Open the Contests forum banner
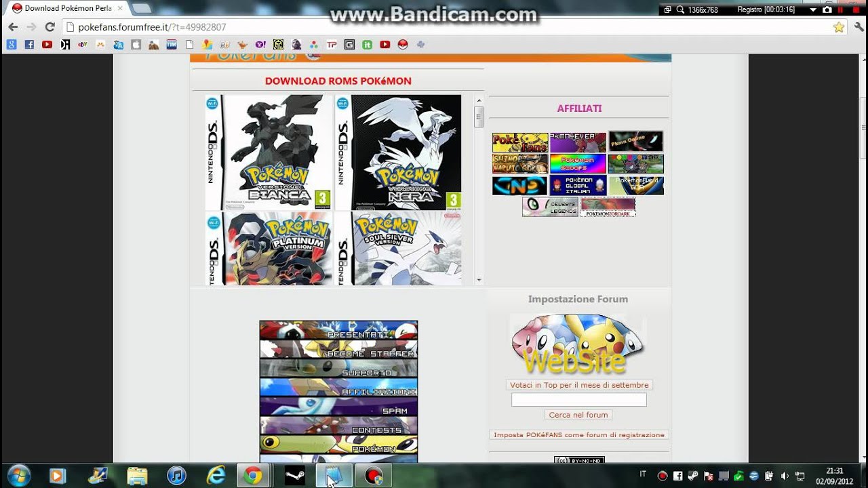The height and width of the screenshot is (488, 868). (x=338, y=425)
